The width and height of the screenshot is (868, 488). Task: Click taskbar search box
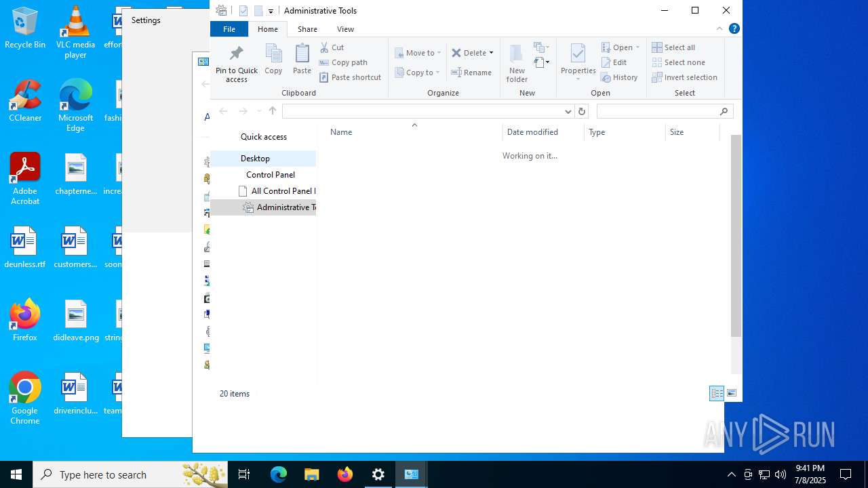pos(130,474)
